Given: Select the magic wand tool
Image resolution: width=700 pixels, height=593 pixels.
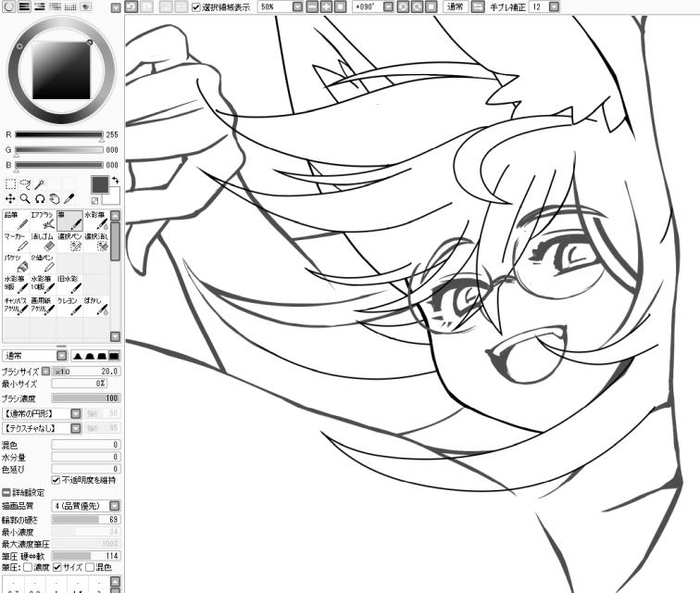Looking at the screenshot, I should (x=40, y=184).
